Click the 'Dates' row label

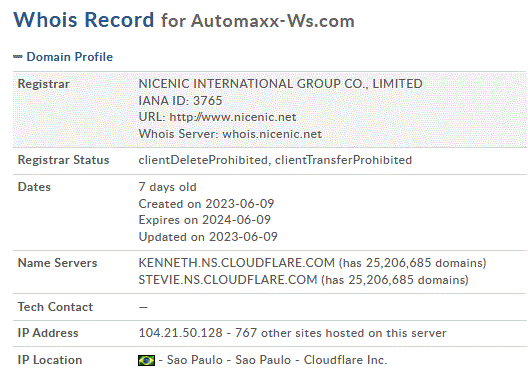pos(34,187)
